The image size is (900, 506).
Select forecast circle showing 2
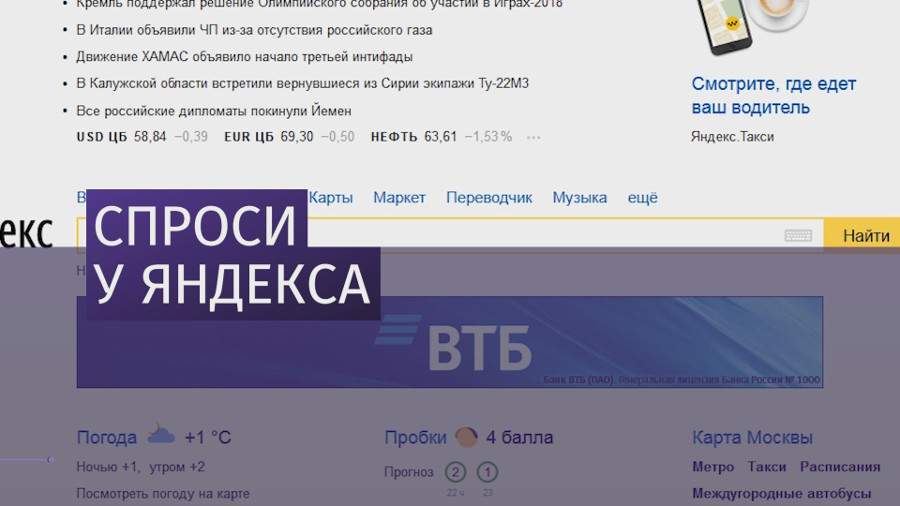coord(456,472)
